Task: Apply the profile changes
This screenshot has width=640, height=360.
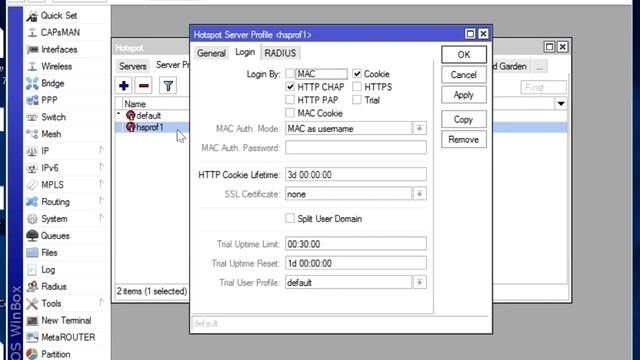Action: [464, 95]
